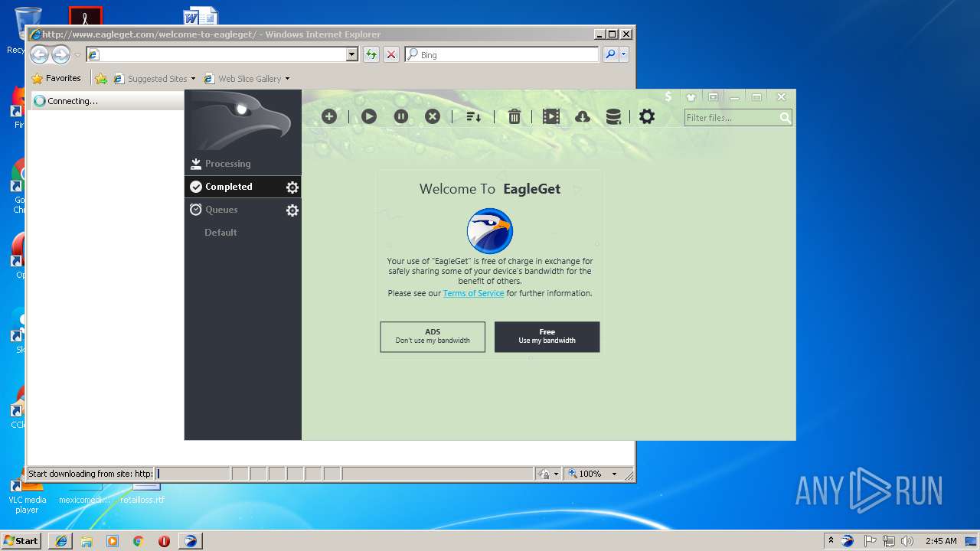Open the Action Center flag icon

point(871,540)
